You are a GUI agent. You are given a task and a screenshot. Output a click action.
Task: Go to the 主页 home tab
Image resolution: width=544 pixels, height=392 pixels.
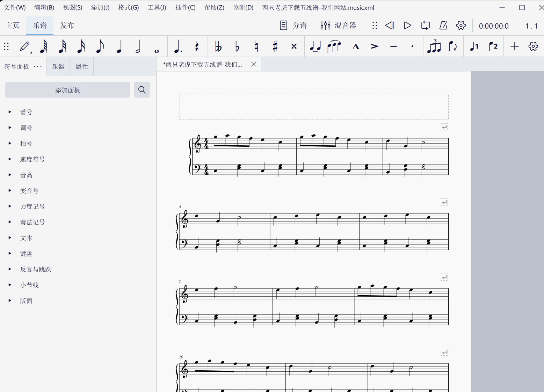click(13, 26)
